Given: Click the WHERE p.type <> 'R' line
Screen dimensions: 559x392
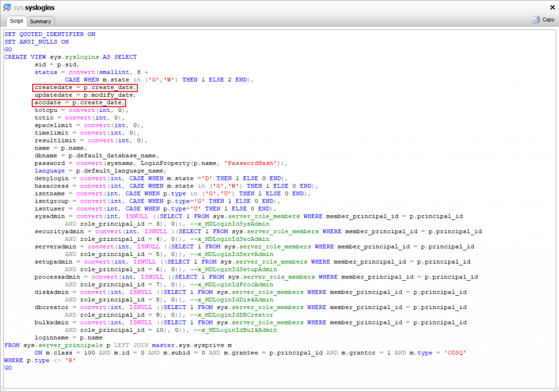Looking at the screenshot, I should pos(40,360).
